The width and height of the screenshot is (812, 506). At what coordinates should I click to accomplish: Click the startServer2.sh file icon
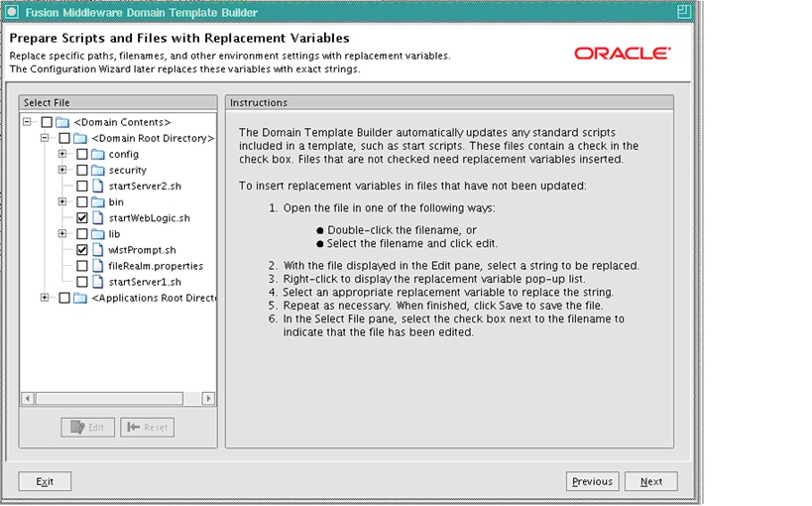98,187
